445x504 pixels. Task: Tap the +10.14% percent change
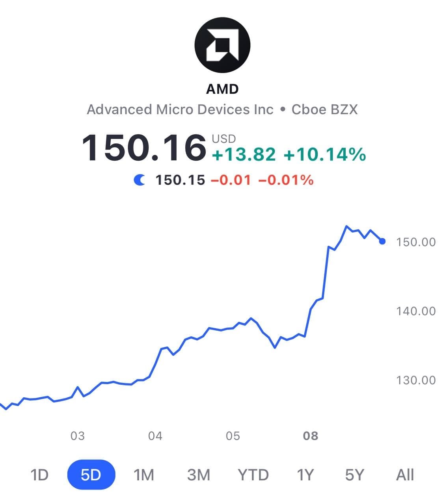(325, 154)
